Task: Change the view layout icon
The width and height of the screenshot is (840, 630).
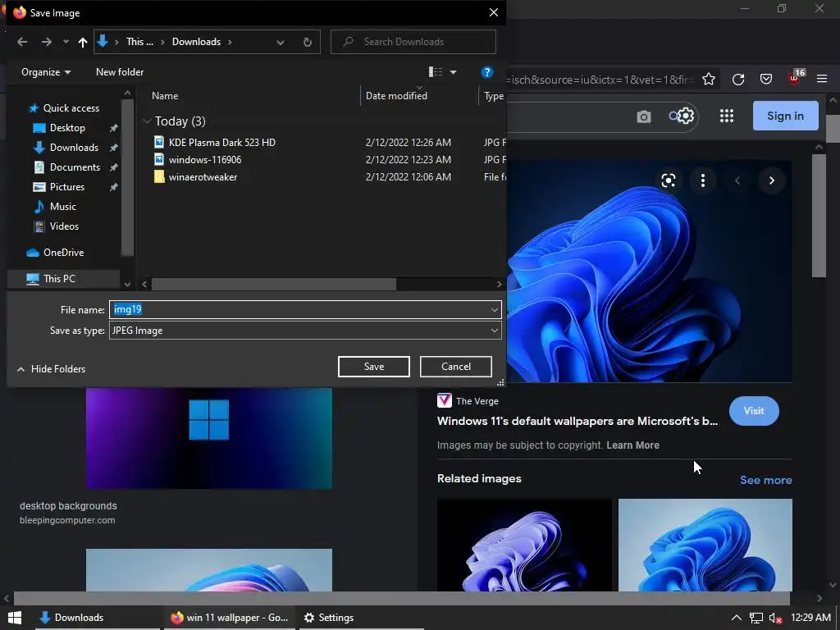Action: [436, 72]
